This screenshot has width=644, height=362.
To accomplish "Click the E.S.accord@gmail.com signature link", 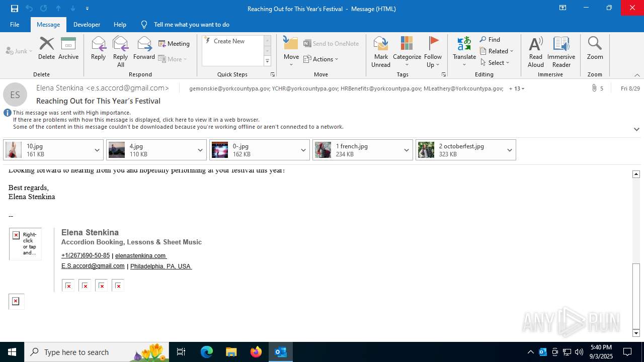I will (x=93, y=266).
